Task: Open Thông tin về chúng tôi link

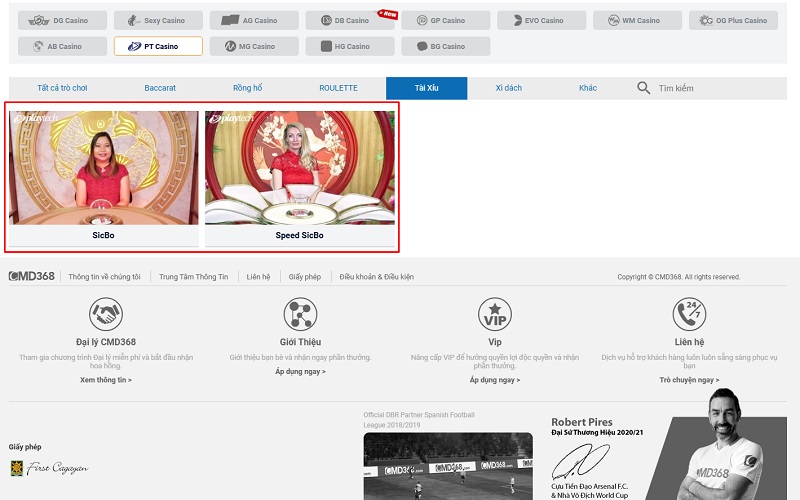Action: 105,277
